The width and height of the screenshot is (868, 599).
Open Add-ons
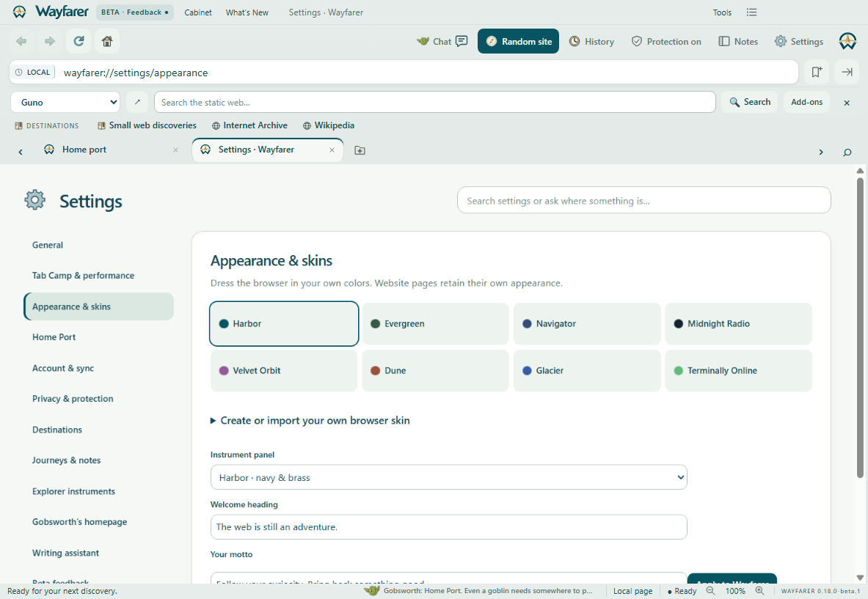coord(806,102)
